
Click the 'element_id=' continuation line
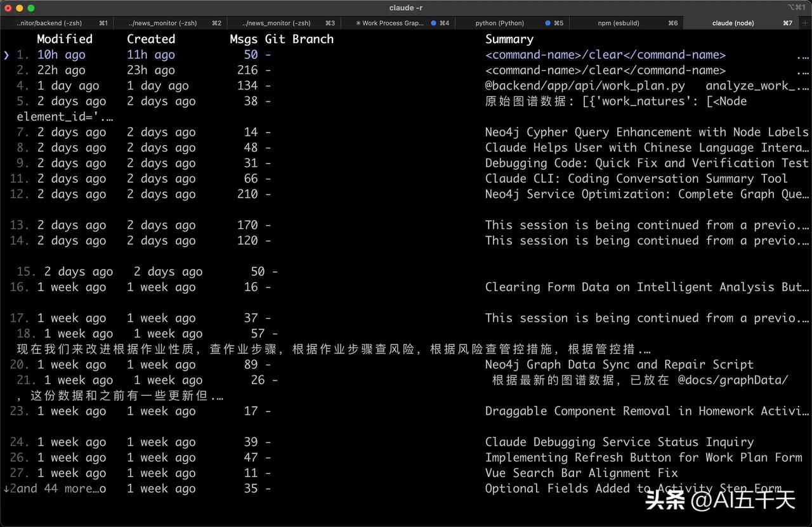[65, 117]
